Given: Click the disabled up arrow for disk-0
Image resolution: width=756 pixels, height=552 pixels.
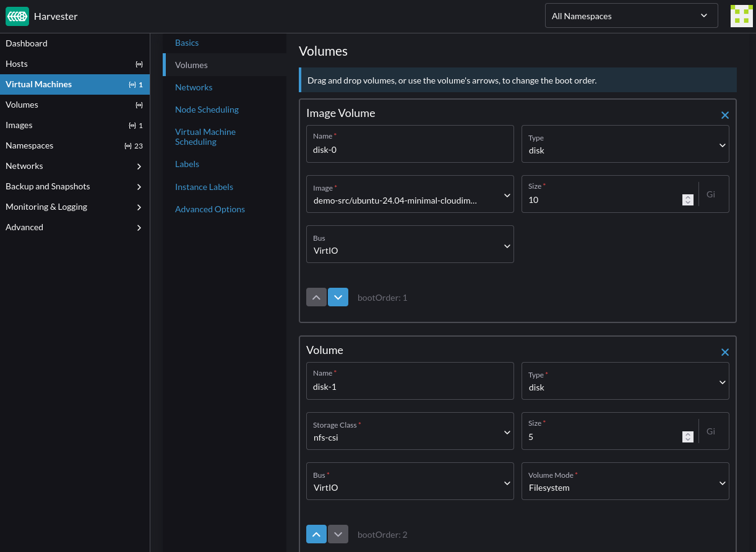Looking at the screenshot, I should pos(316,297).
